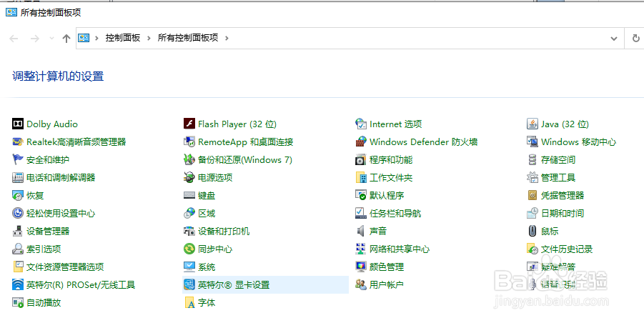The width and height of the screenshot is (644, 323).
Task: Open recent locations dropdown arrow
Action: tap(51, 38)
